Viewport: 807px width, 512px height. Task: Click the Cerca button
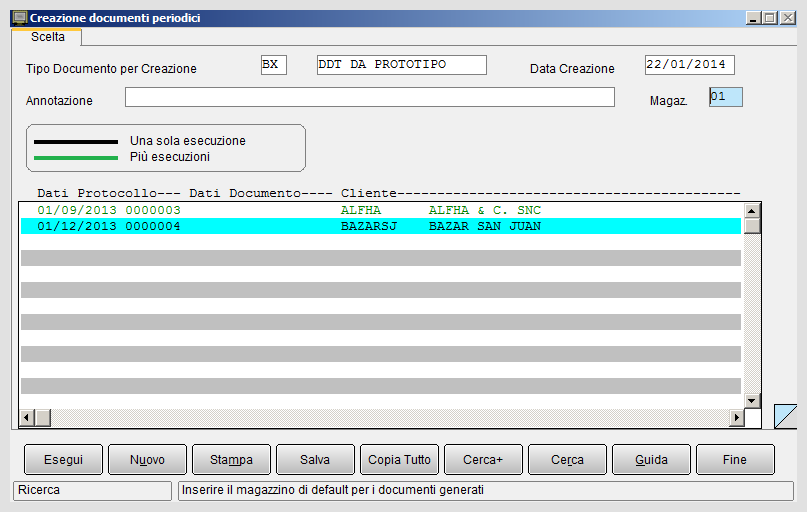click(x=567, y=460)
